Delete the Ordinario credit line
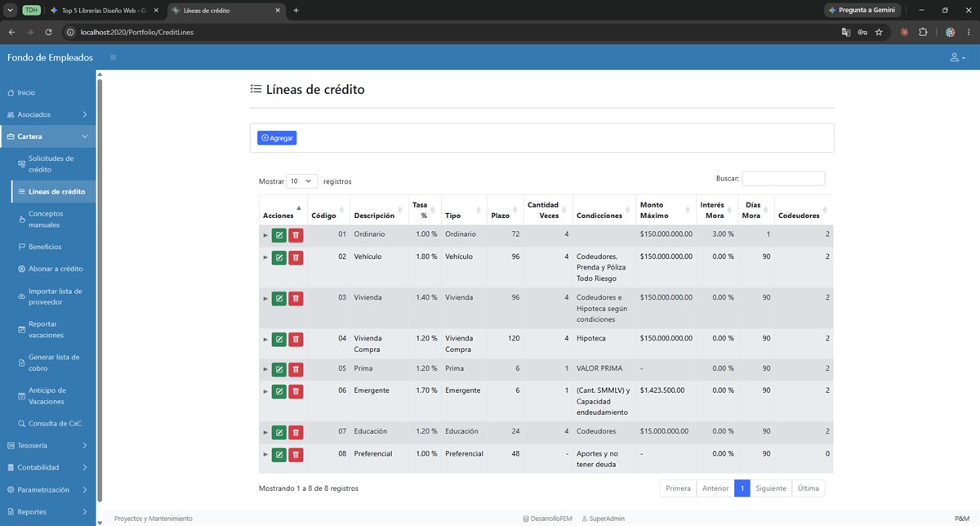The width and height of the screenshot is (980, 526). pos(296,235)
